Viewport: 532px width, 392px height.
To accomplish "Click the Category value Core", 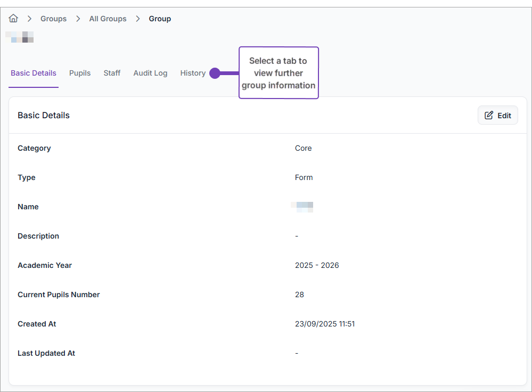I will [304, 148].
